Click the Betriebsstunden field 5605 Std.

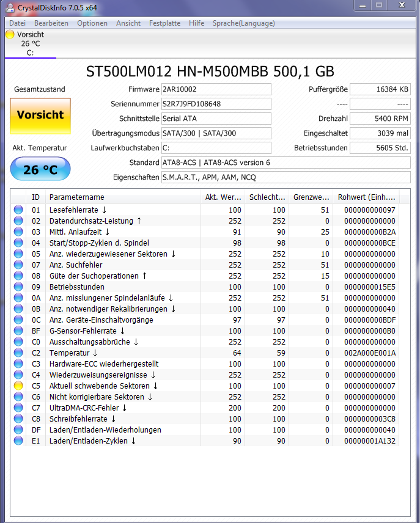tap(380, 148)
